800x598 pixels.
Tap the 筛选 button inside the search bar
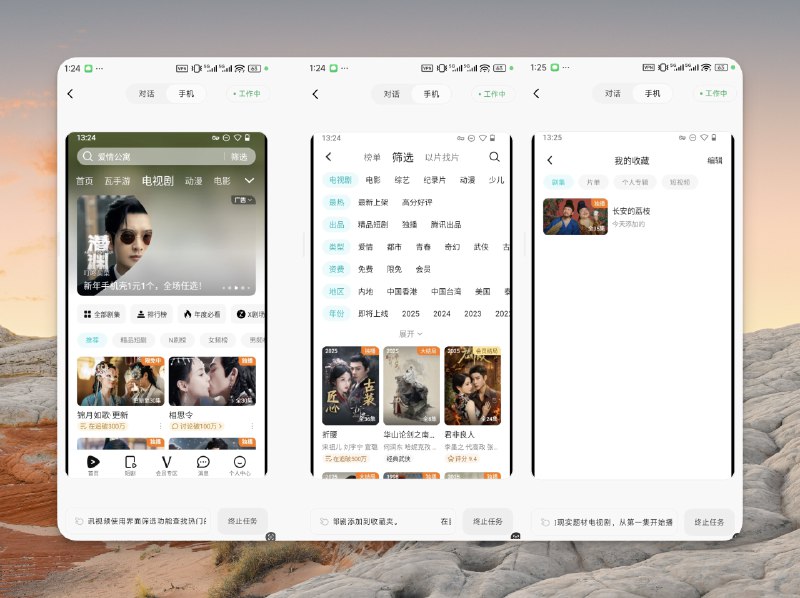[239, 157]
